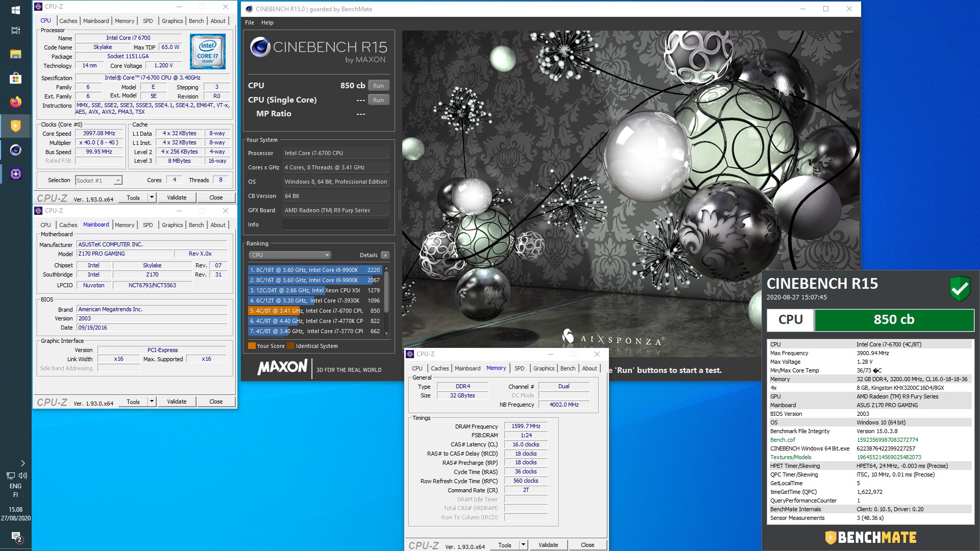Click the BenchMate logo at panel bottom
The width and height of the screenshot is (980, 551).
(x=870, y=537)
